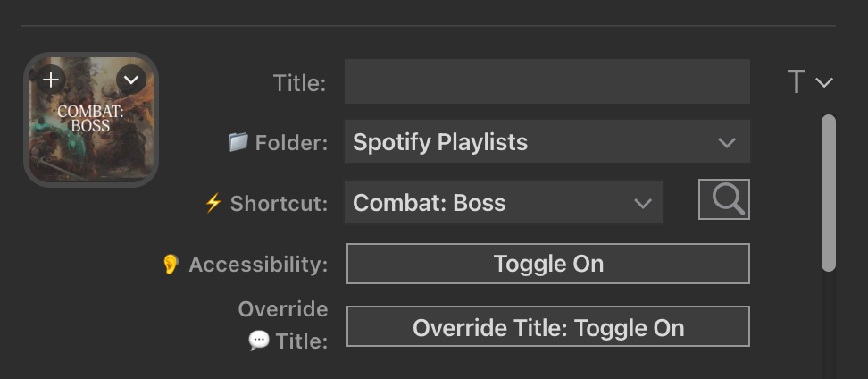The width and height of the screenshot is (868, 379).
Task: Expand the chevron beside the T icon
Action: 824,82
